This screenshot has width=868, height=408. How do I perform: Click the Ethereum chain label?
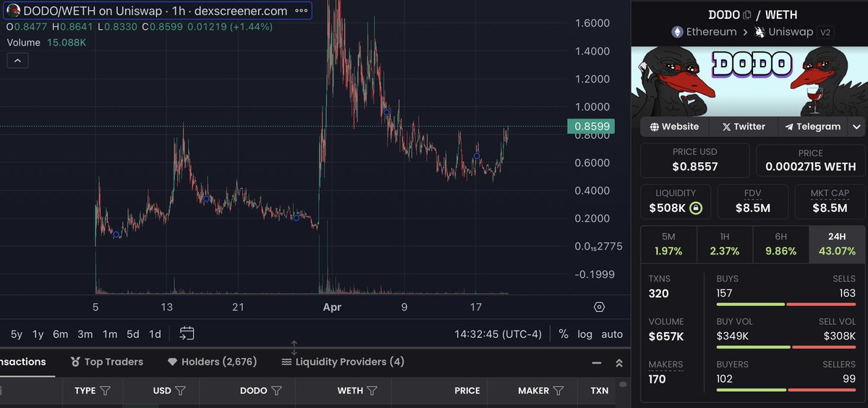point(703,32)
